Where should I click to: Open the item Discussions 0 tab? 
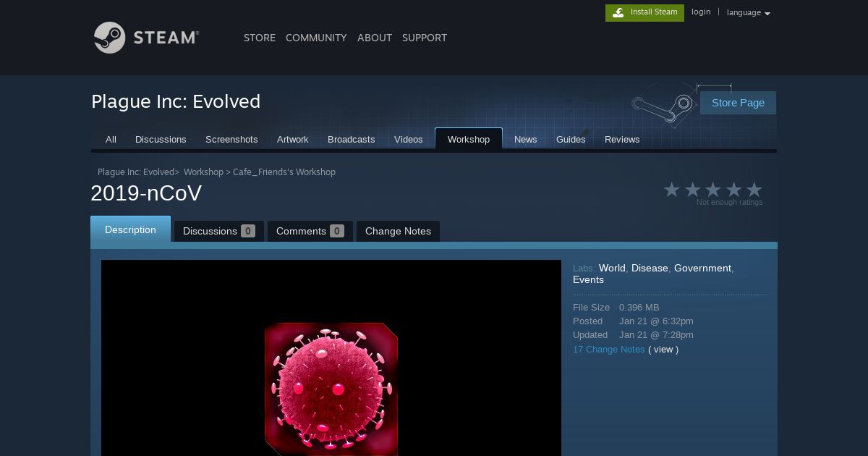coord(218,231)
